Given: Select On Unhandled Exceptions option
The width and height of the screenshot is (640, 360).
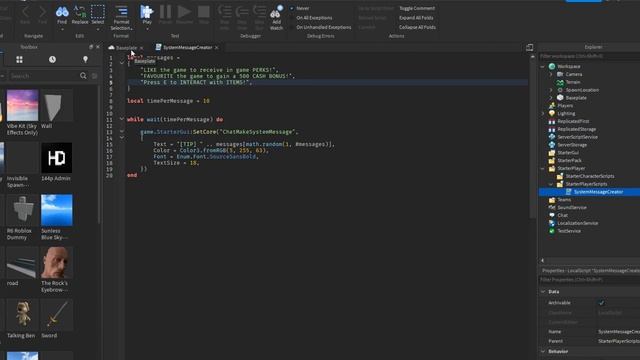Looking at the screenshot, I should (320, 27).
